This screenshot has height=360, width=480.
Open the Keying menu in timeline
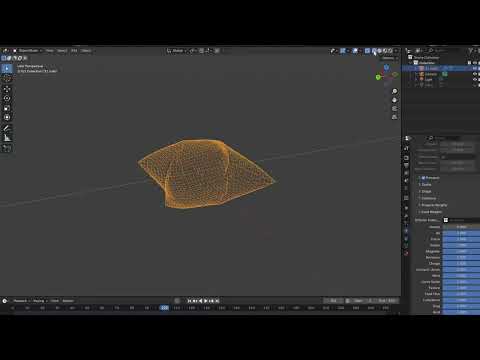[x=39, y=301]
